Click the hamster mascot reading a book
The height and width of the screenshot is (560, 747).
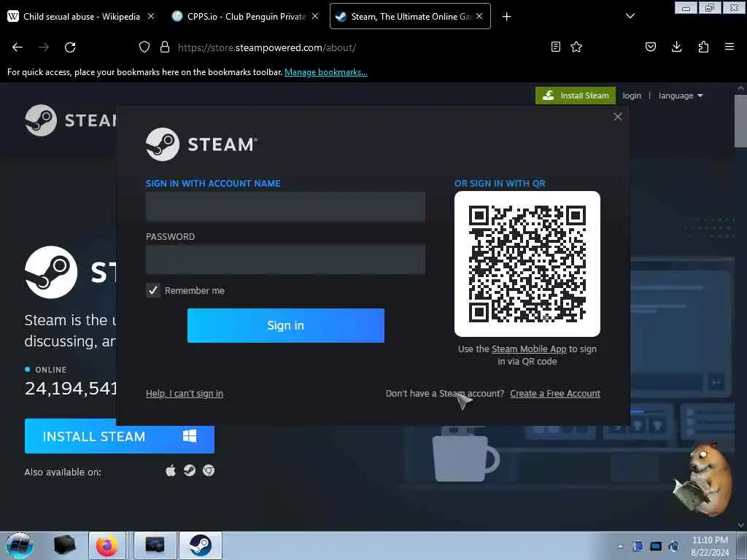coord(703,479)
